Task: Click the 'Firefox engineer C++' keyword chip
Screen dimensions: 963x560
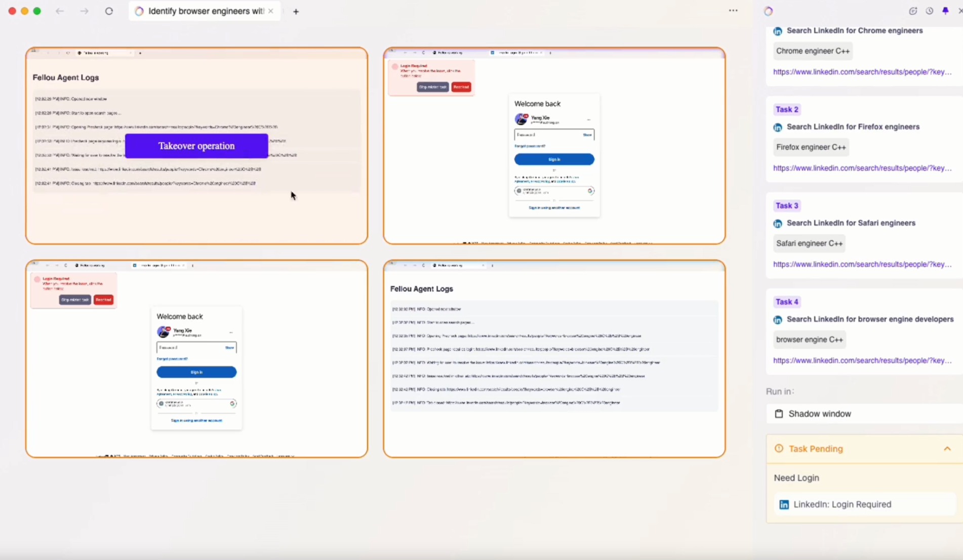Action: point(811,147)
